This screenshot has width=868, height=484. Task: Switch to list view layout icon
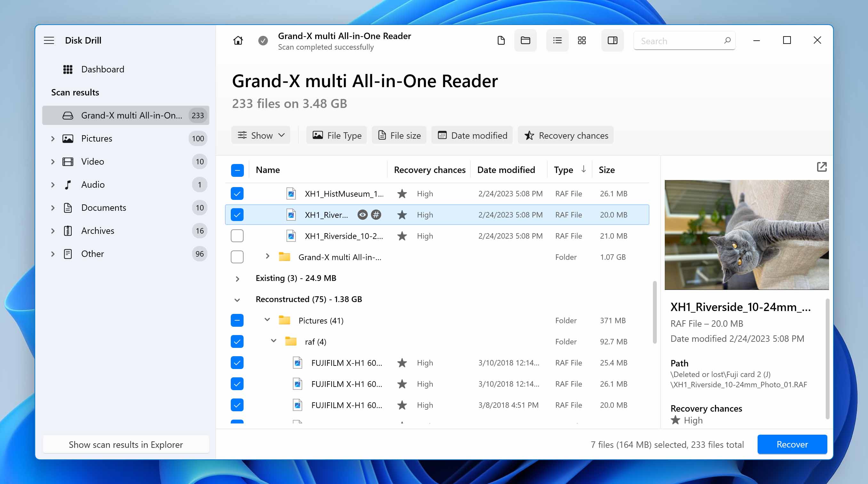(x=557, y=41)
